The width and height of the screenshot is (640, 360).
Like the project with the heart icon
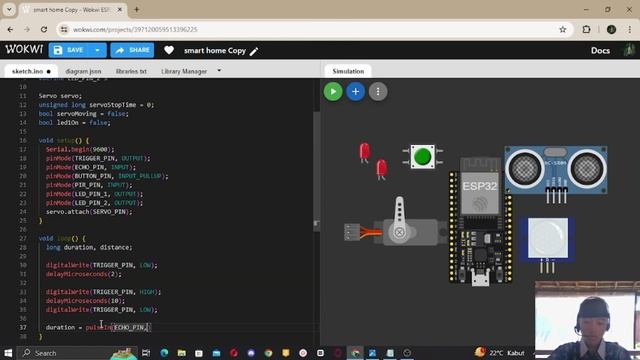169,50
